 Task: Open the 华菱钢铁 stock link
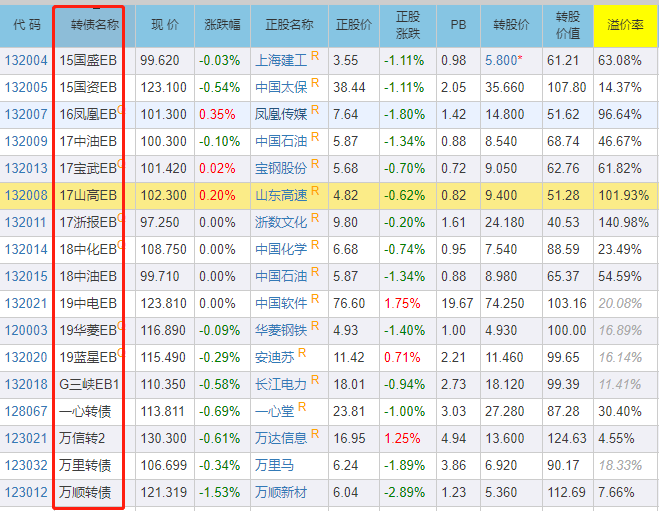(x=281, y=330)
